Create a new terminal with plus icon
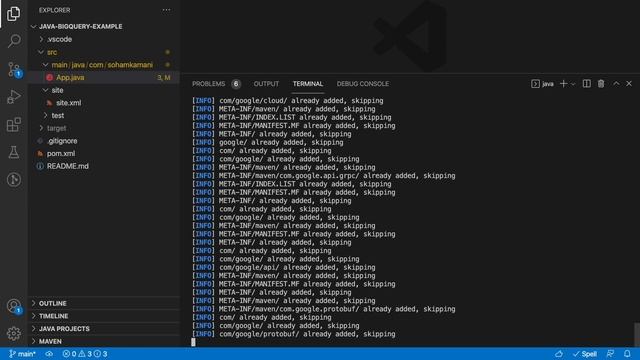 (564, 84)
